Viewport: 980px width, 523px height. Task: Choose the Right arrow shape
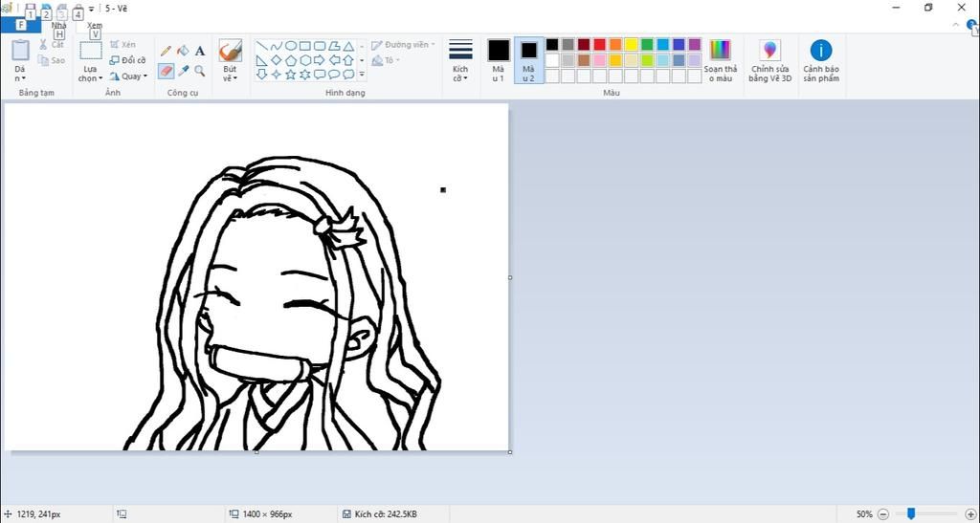pos(320,60)
